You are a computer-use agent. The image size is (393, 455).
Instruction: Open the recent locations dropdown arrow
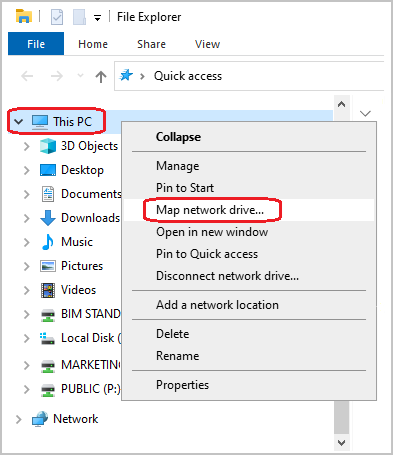pos(80,76)
